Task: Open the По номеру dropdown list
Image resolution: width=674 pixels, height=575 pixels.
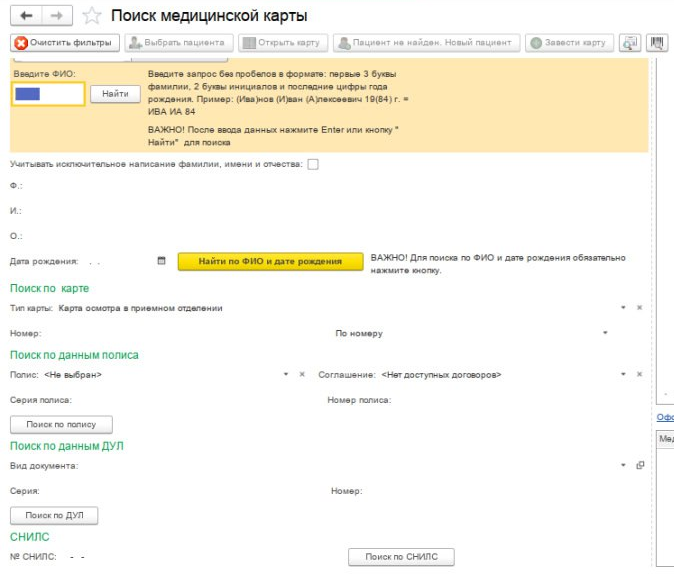Action: (606, 333)
